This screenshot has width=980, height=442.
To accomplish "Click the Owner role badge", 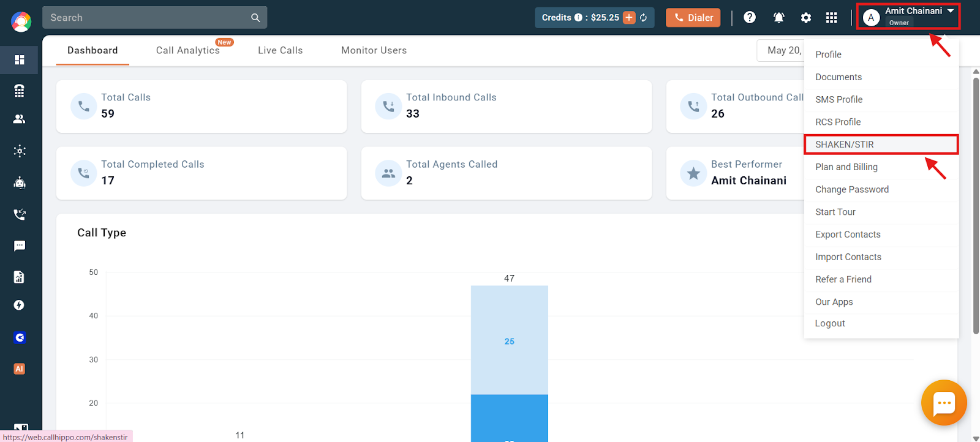I will (x=899, y=23).
